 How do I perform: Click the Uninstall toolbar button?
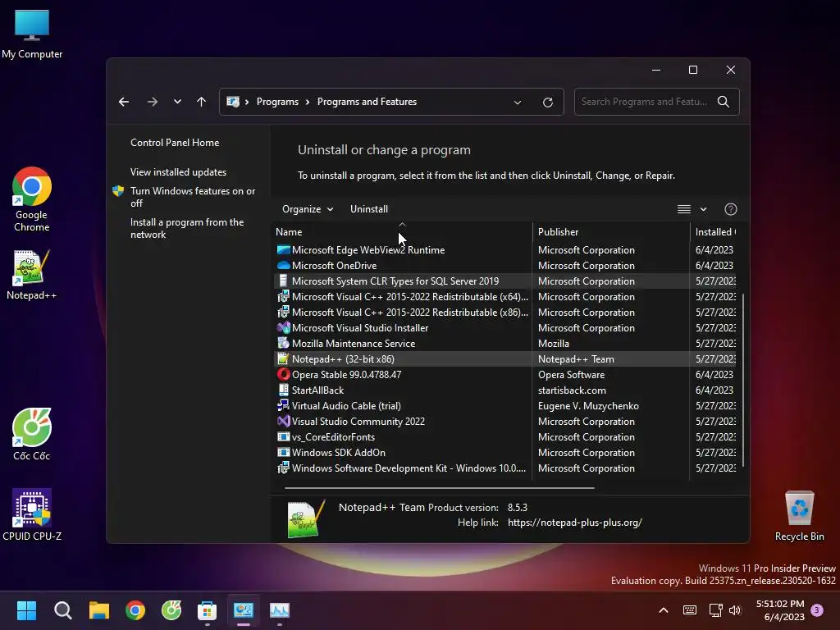(x=369, y=209)
